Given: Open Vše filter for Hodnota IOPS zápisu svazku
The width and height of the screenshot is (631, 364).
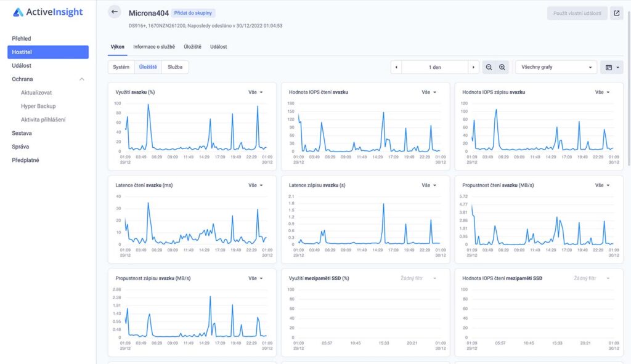Looking at the screenshot, I should click(602, 92).
